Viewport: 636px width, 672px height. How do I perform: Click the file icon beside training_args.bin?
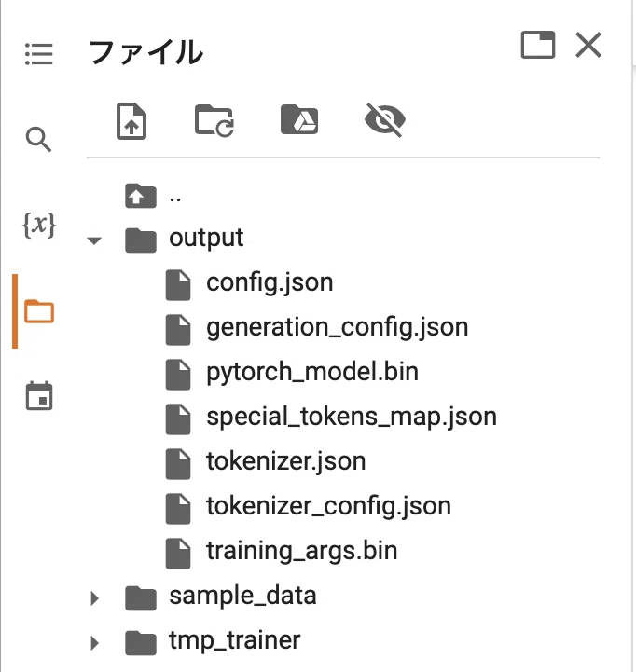(178, 554)
